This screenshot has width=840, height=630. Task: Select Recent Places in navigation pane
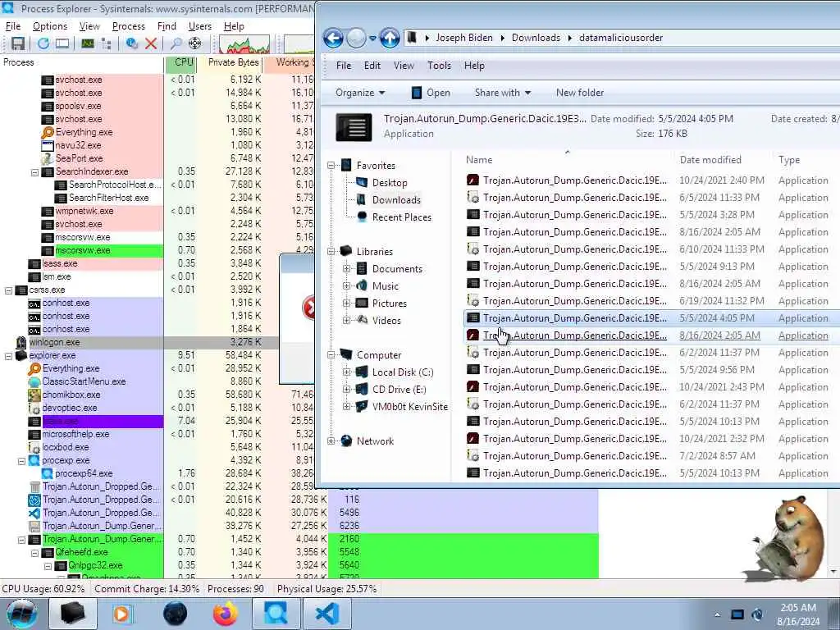[x=401, y=217]
